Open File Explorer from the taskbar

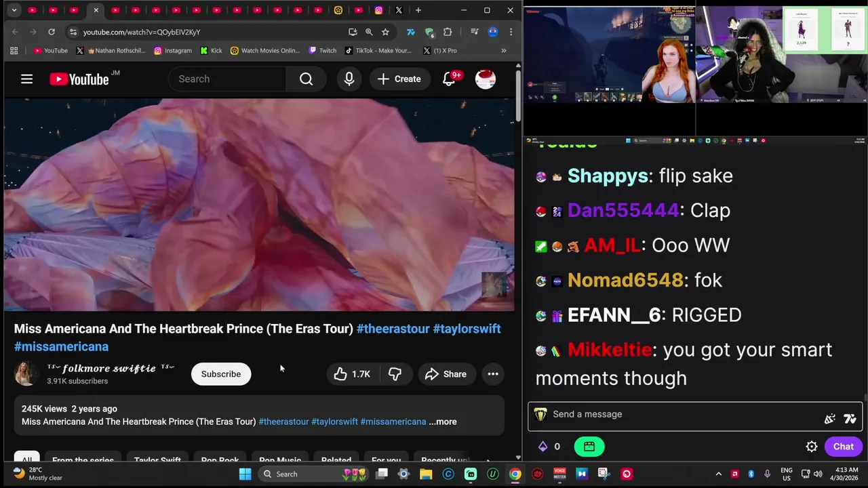(426, 474)
